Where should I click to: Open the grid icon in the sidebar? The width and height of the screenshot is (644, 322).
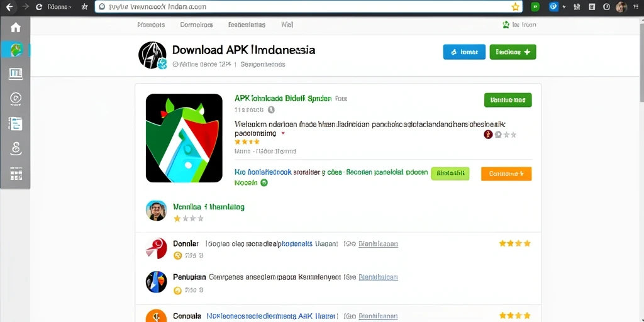(x=16, y=174)
